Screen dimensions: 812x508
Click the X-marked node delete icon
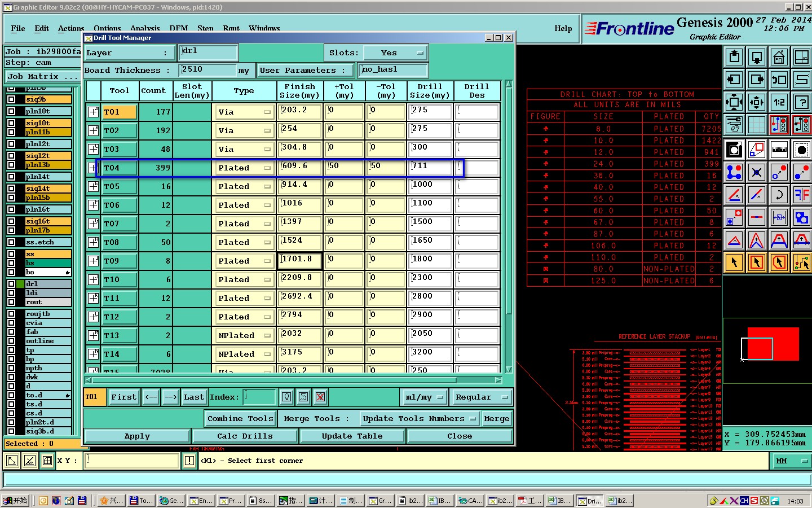[x=757, y=172]
